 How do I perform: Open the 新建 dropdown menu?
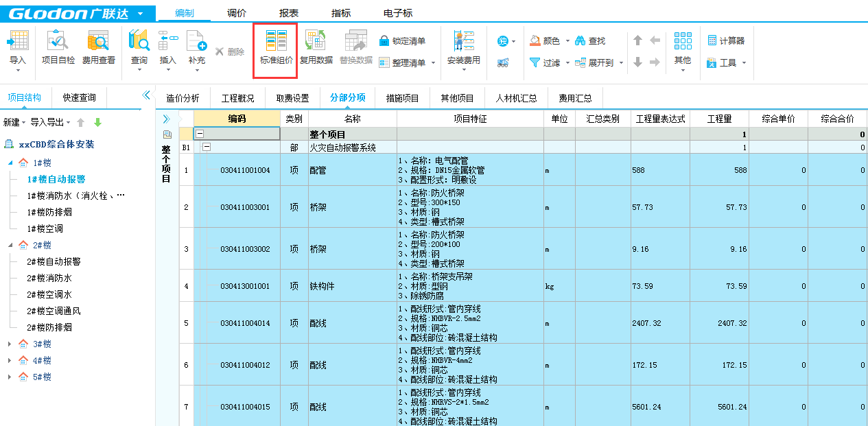pos(14,122)
